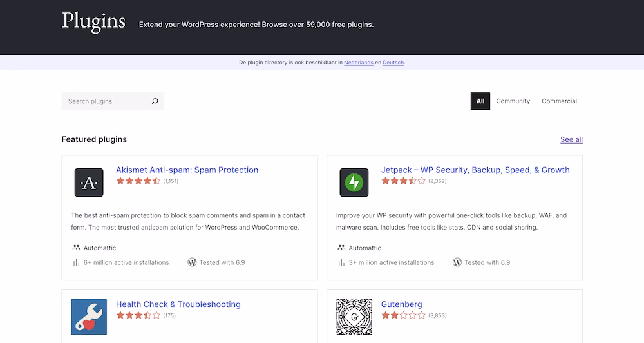Switch directory language to Nederlands
Screen dimensions: 644x343
[359, 63]
